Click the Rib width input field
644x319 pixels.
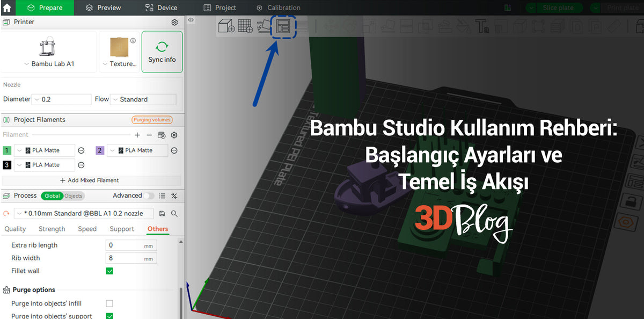pos(131,258)
